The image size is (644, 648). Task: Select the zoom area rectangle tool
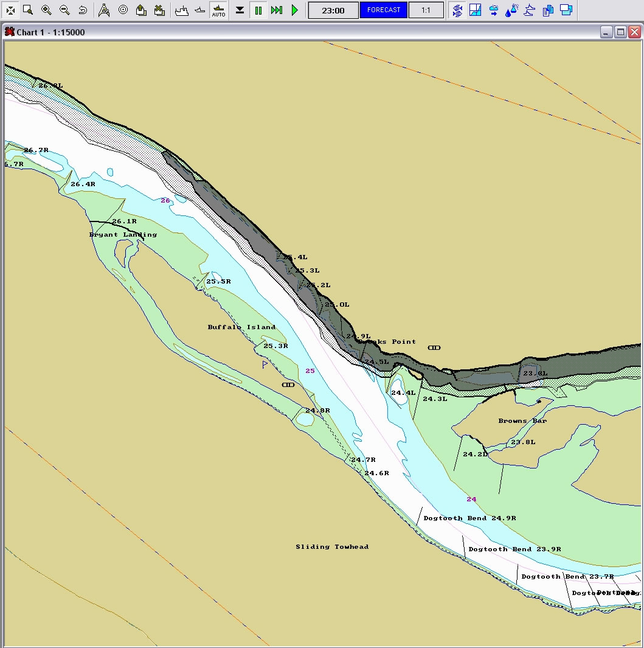[28, 10]
